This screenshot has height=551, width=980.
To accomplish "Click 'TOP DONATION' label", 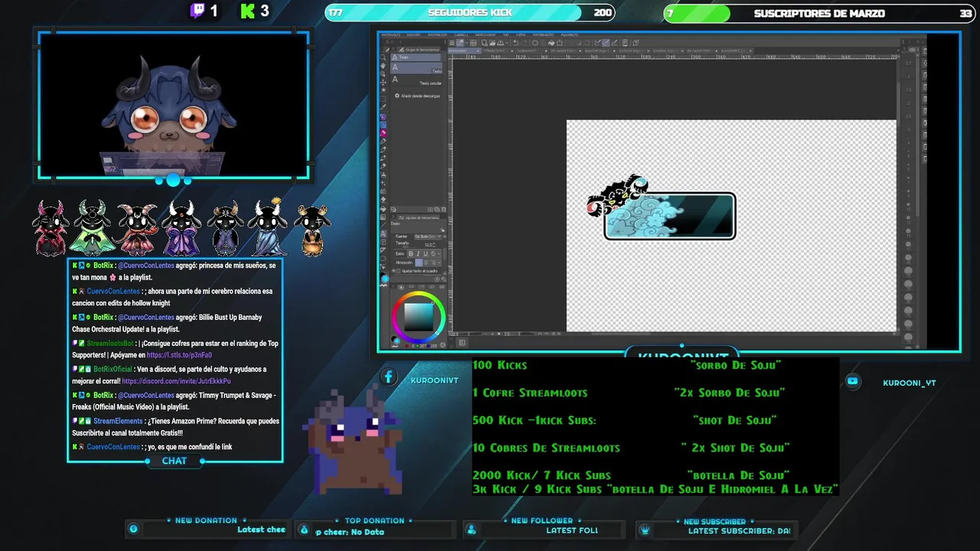I will pos(374,520).
